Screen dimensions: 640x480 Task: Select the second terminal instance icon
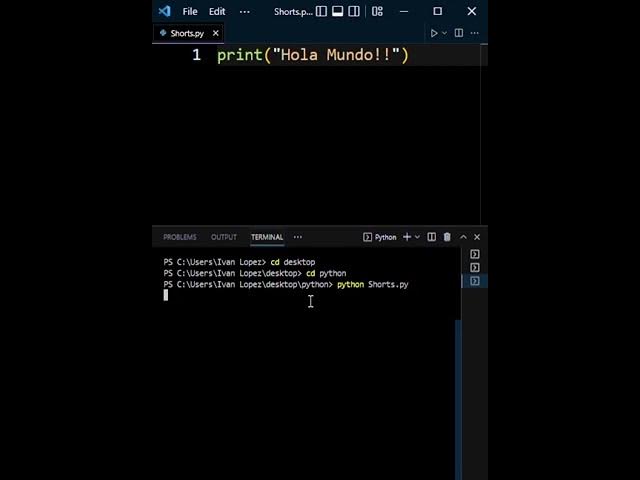[x=475, y=267]
